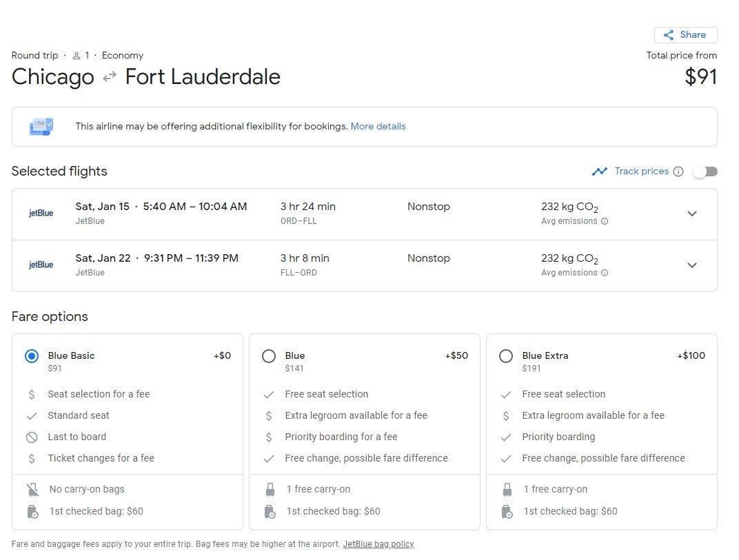
Task: Open the More details link
Action: click(378, 127)
